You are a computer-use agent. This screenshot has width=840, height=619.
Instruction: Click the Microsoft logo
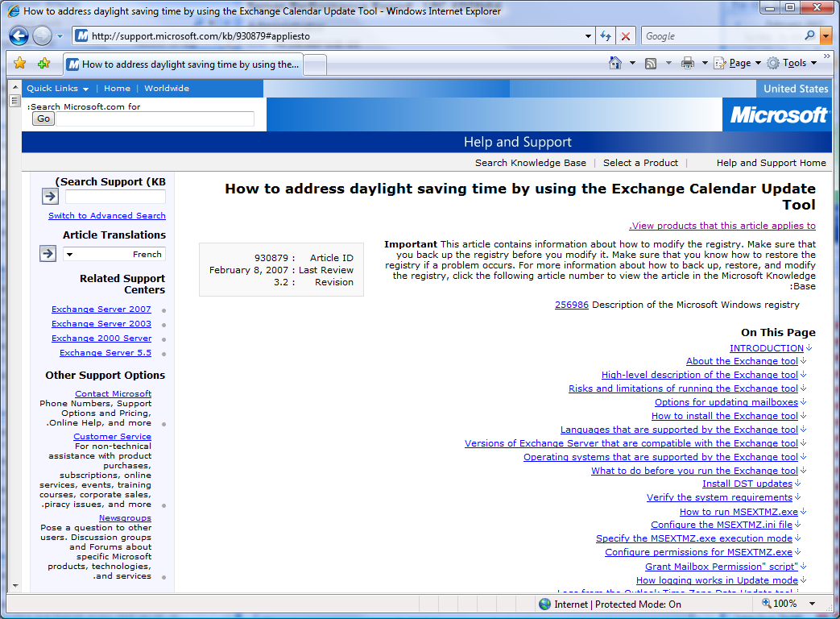pos(779,114)
